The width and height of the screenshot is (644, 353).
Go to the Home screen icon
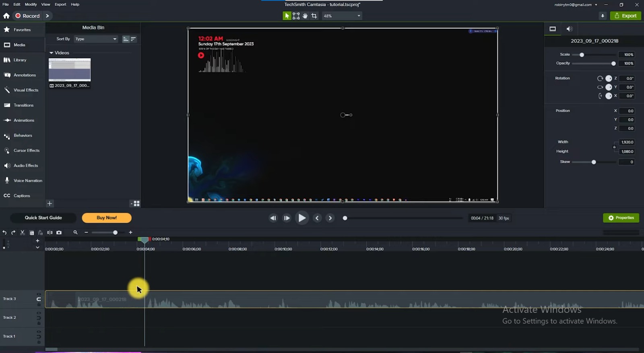(6, 16)
